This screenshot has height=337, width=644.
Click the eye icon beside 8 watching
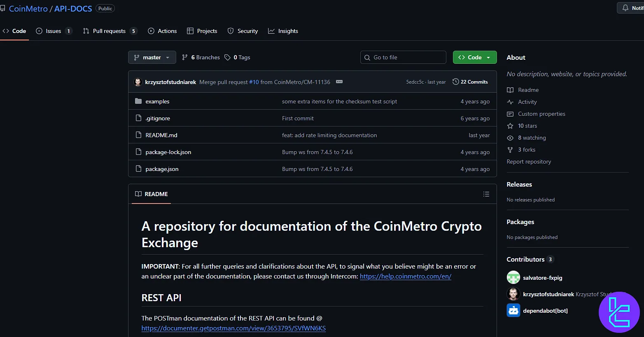coord(510,138)
